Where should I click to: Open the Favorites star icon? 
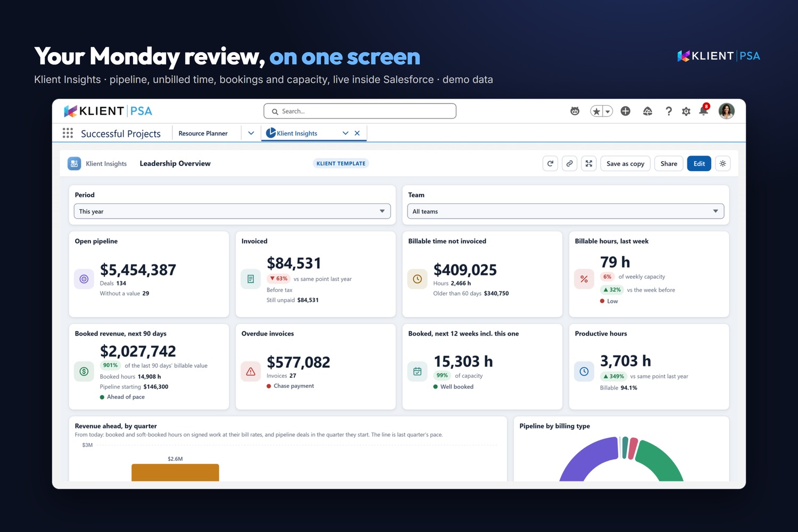(596, 111)
